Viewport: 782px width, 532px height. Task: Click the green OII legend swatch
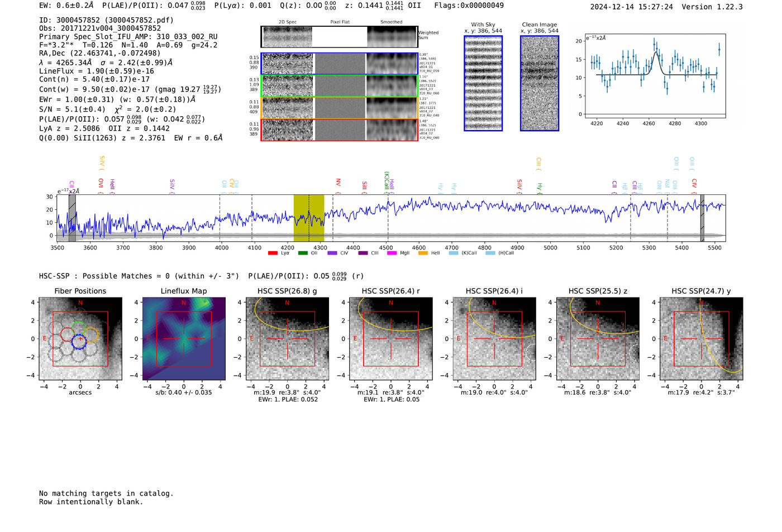[303, 253]
